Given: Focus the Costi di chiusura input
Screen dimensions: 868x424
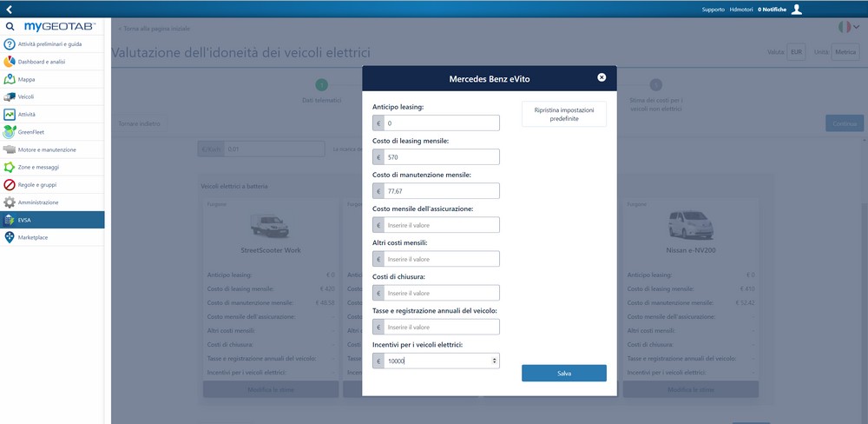Looking at the screenshot, I should tap(442, 293).
